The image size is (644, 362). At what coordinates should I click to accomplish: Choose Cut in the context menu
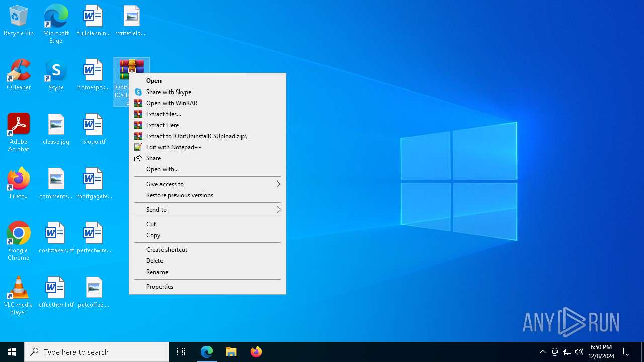pos(207,224)
